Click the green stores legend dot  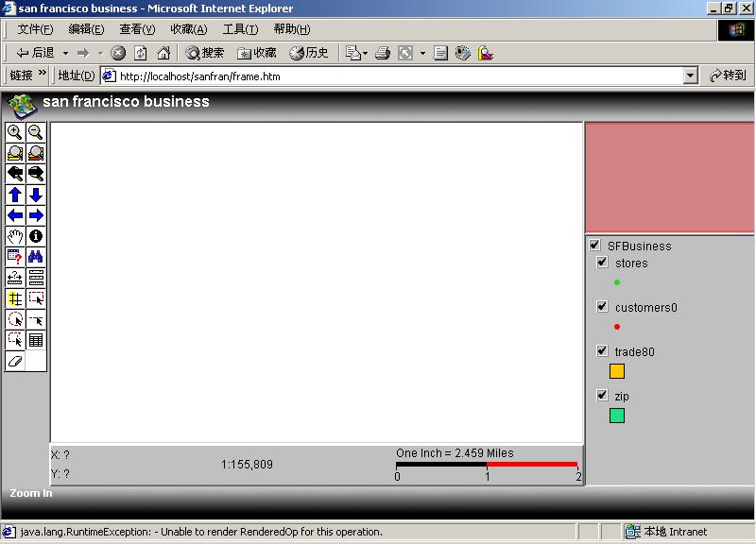[617, 282]
